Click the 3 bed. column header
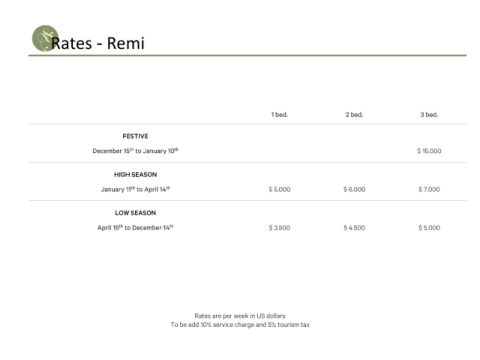Viewport: 480px width, 360px height. pos(429,115)
